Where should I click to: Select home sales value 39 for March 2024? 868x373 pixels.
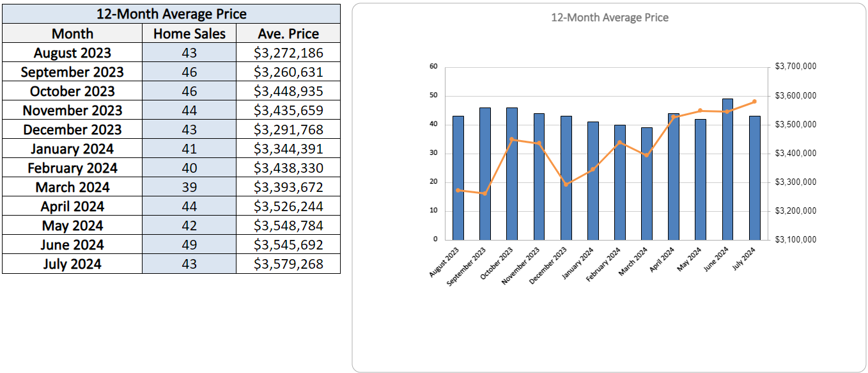[189, 187]
